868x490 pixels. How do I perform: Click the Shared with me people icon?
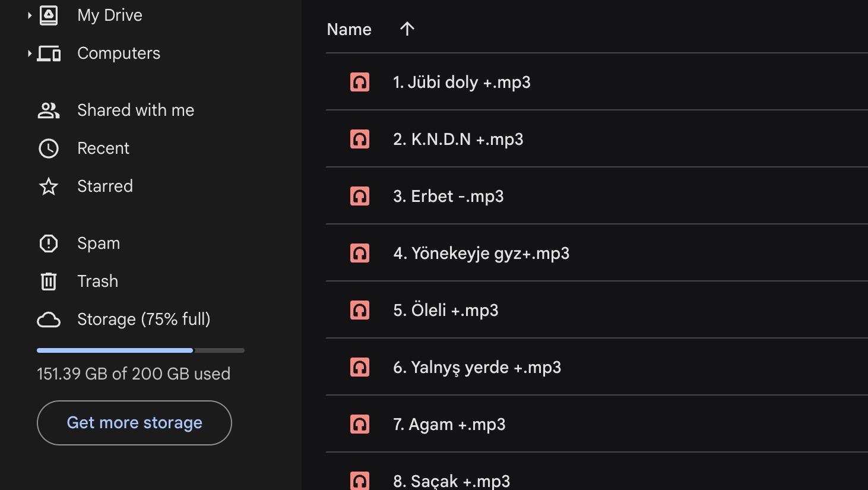[x=49, y=110]
